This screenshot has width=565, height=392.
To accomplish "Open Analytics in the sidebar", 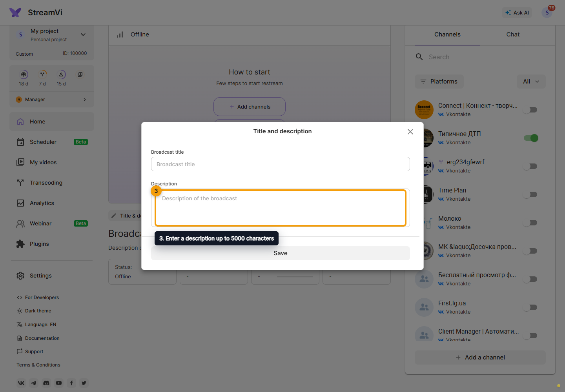I will point(52,203).
